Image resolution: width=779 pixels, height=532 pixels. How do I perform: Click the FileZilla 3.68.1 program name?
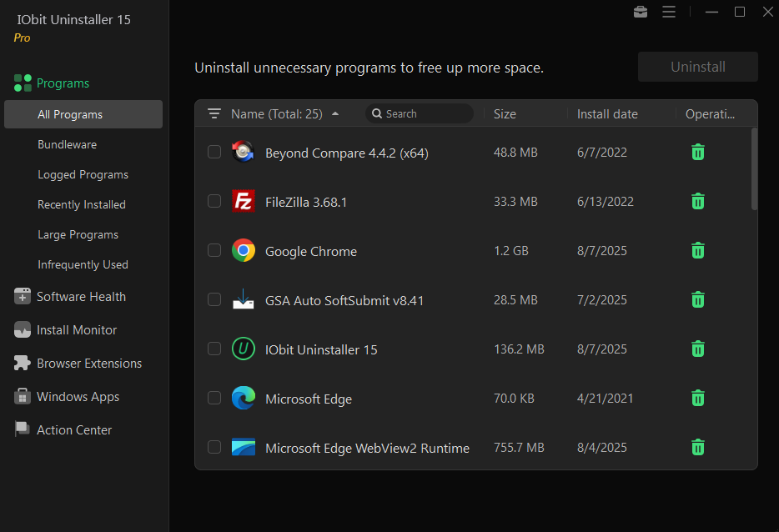(306, 202)
